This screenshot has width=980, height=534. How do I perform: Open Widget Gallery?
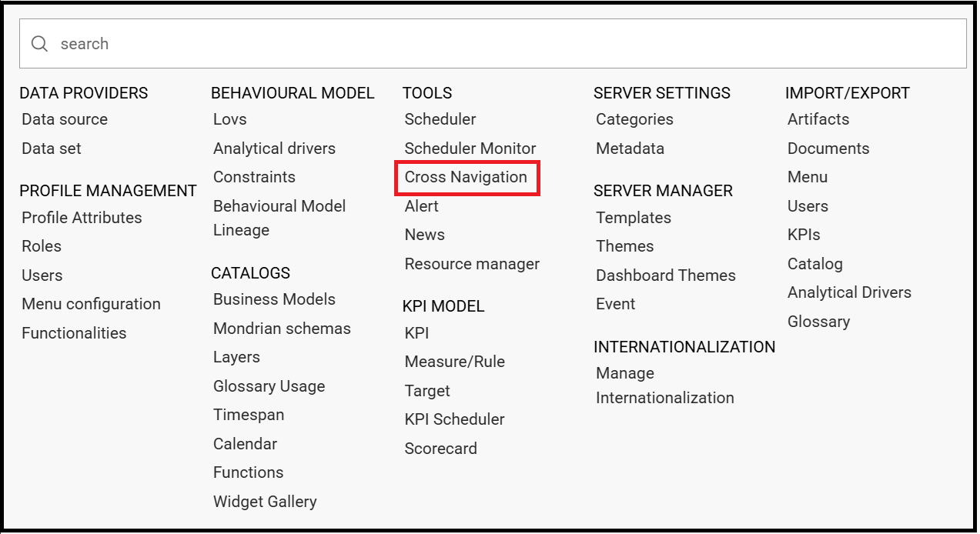[x=265, y=502]
